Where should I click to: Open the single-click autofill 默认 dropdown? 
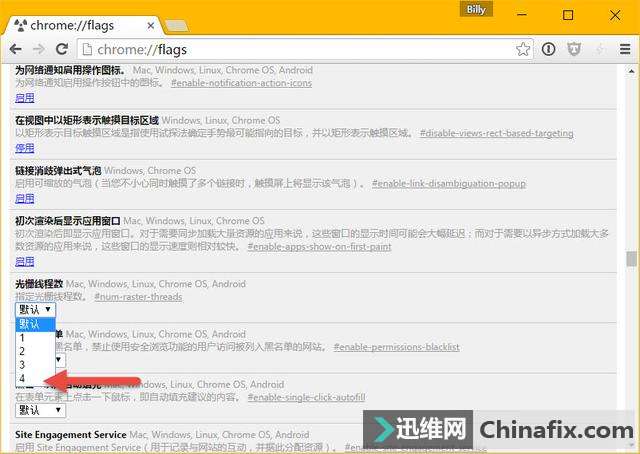(40, 410)
